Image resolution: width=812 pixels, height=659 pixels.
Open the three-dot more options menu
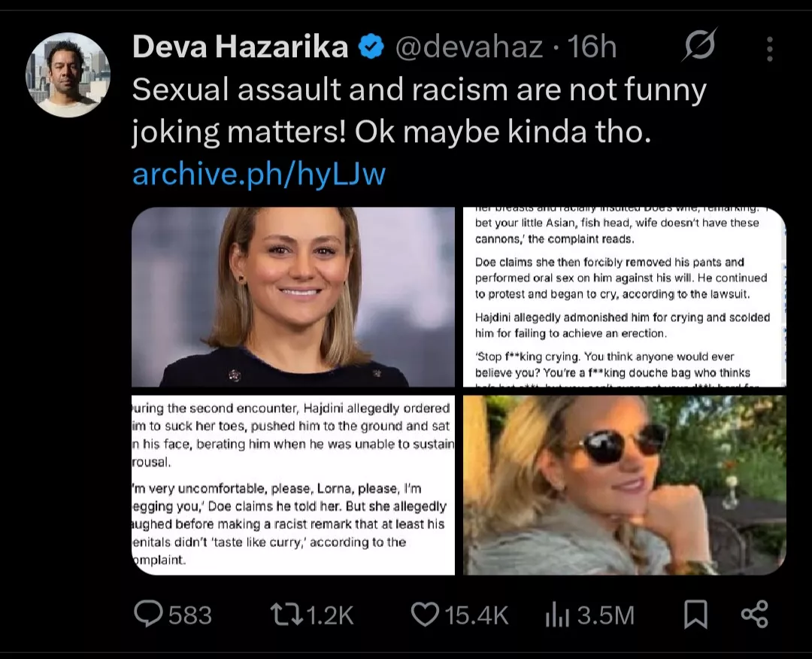click(x=770, y=48)
